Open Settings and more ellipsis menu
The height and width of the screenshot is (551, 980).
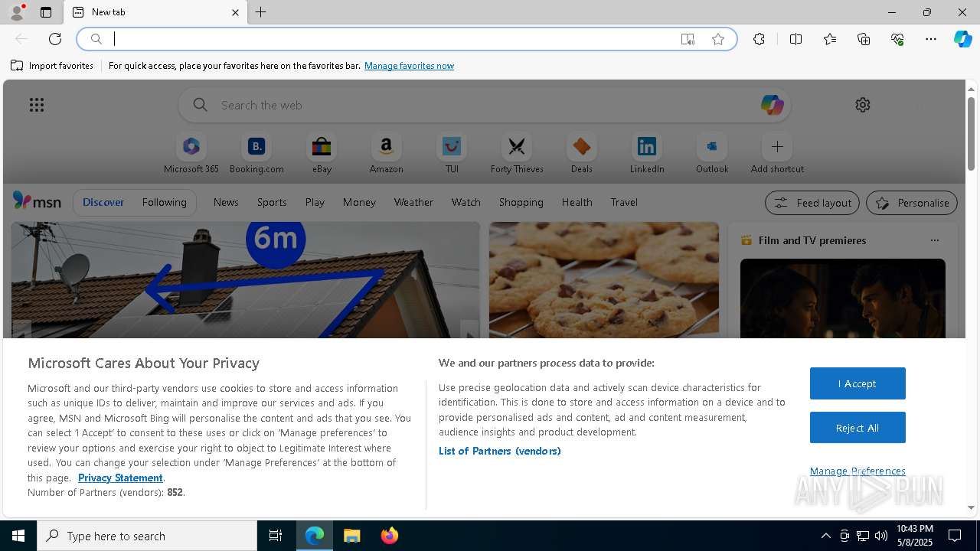pyautogui.click(x=931, y=39)
